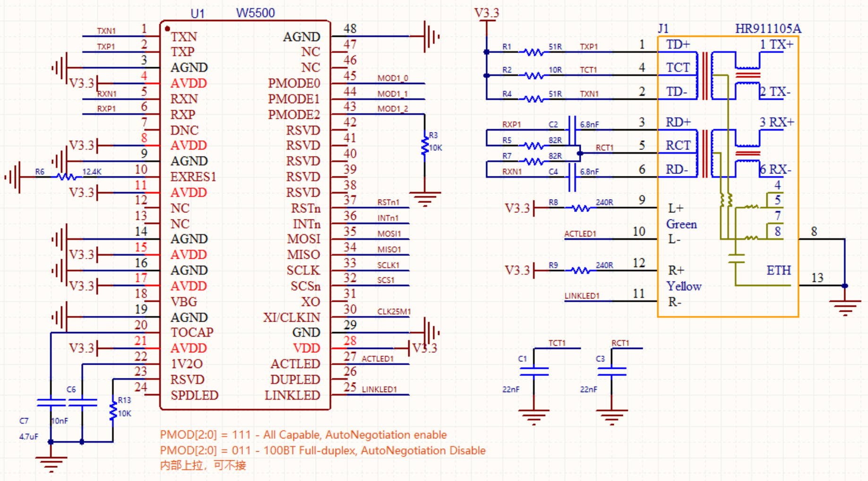Select resistor R4 51R symbol

point(534,99)
